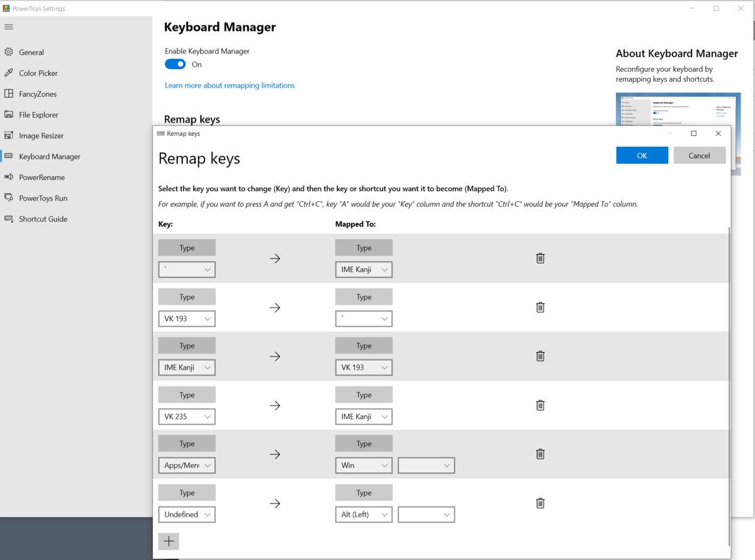Delete the Apps/Menu to Win mapping
This screenshot has height=560, width=755.
[x=540, y=454]
